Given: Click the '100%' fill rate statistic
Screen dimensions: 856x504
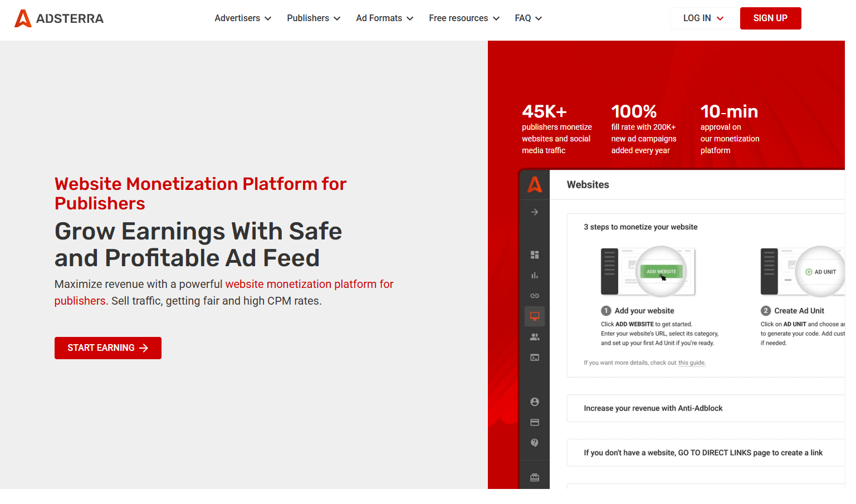Looking at the screenshot, I should (x=634, y=111).
